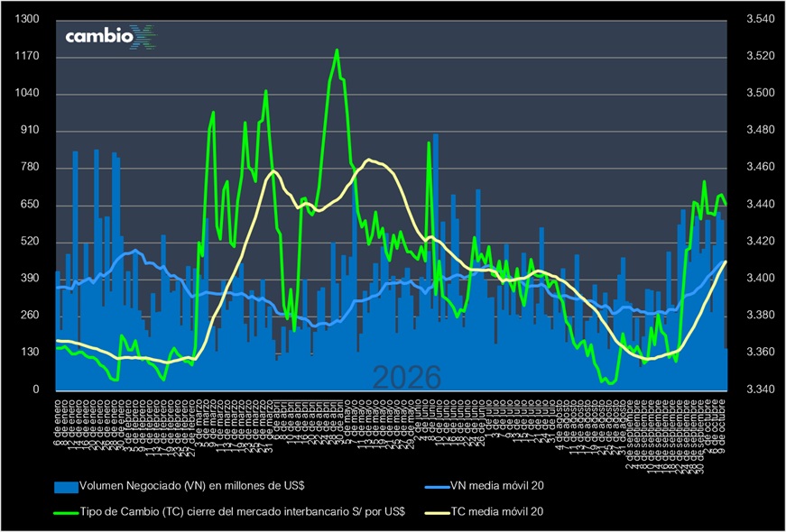Click the 910 left axis label

click(x=30, y=132)
